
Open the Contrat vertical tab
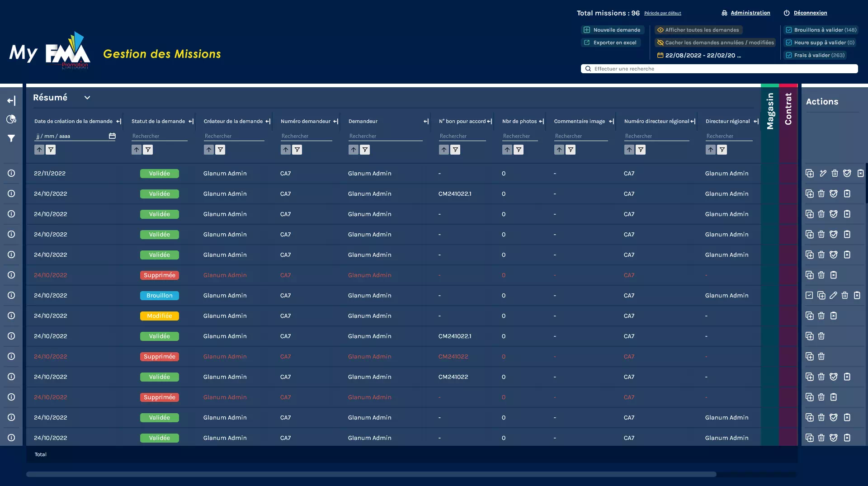[788, 109]
